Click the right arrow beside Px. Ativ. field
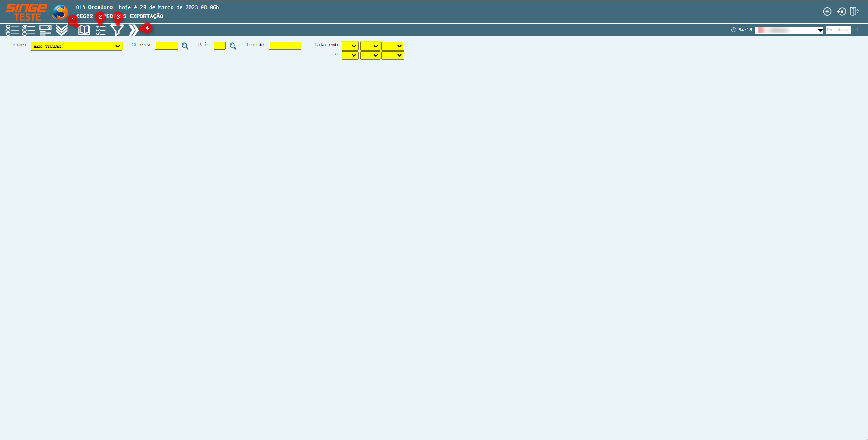Screen dimensions: 868x440 (x=856, y=30)
